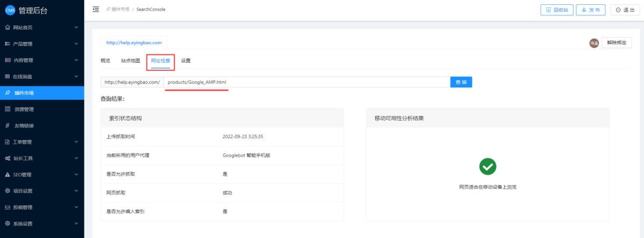Expand the 网站首页 menu chevron
Screen dimensions: 644x238
tap(76, 27)
